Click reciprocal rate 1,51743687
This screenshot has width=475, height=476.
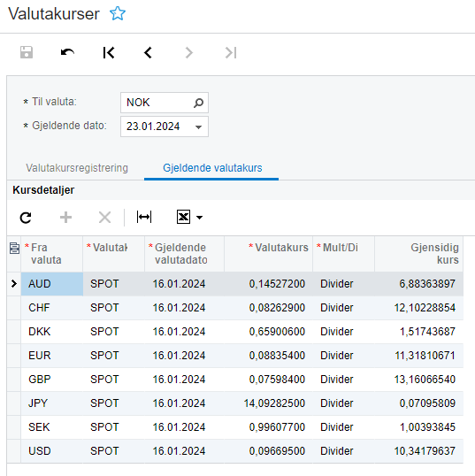click(427, 332)
